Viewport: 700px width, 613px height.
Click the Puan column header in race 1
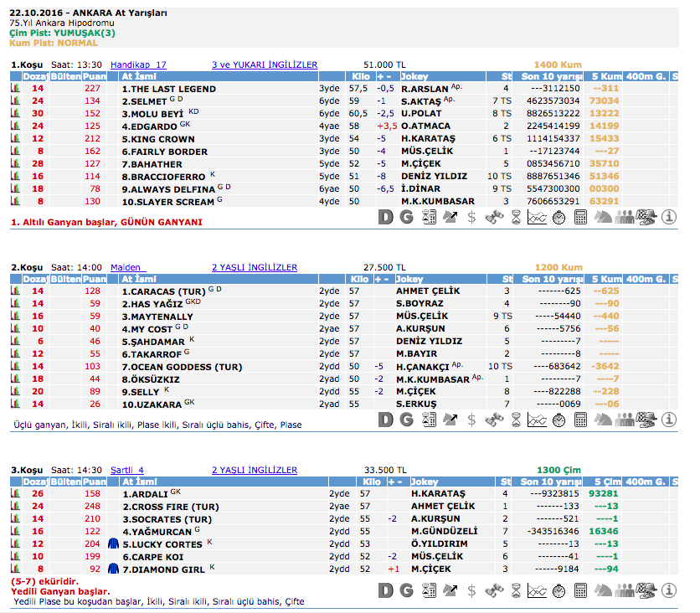tap(94, 76)
